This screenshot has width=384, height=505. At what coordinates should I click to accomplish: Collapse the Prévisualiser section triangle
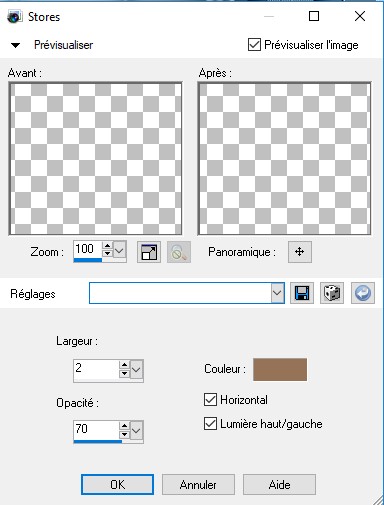coord(15,45)
